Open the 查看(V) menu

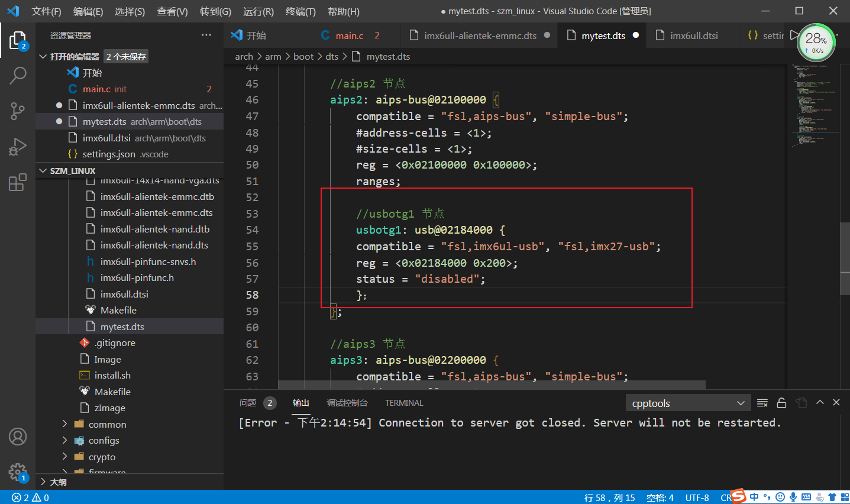click(x=172, y=11)
